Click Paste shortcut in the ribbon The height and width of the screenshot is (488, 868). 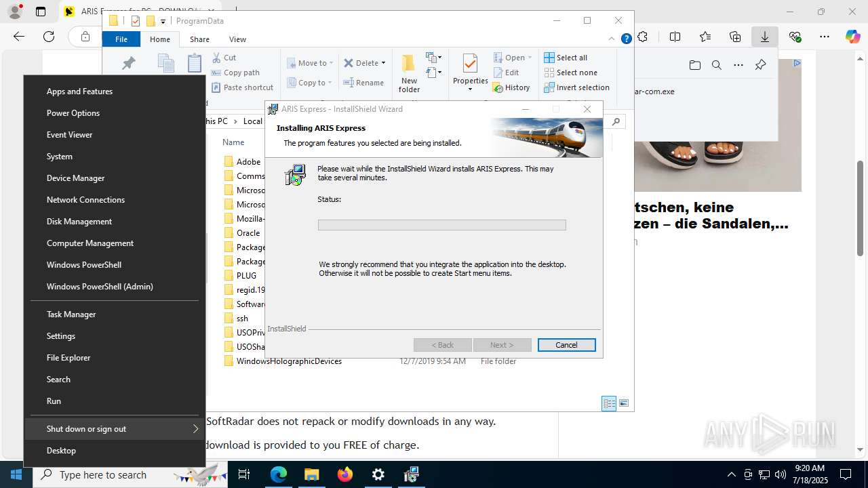(242, 87)
